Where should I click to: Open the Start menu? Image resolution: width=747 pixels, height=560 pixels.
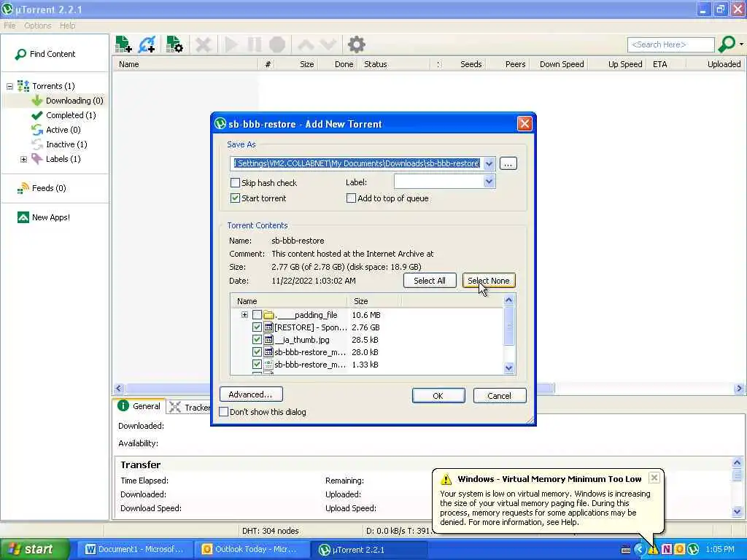34,550
